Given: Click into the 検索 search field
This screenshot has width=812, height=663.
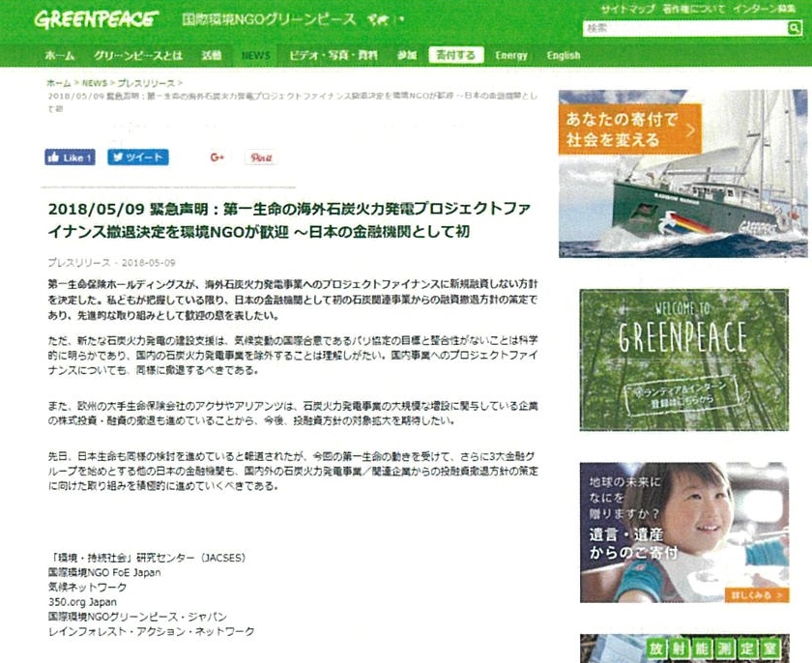Looking at the screenshot, I should [x=684, y=28].
